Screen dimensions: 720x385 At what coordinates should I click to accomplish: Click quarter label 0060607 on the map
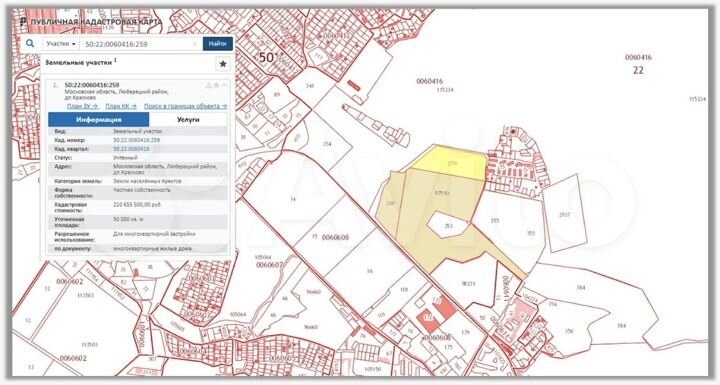(270, 265)
